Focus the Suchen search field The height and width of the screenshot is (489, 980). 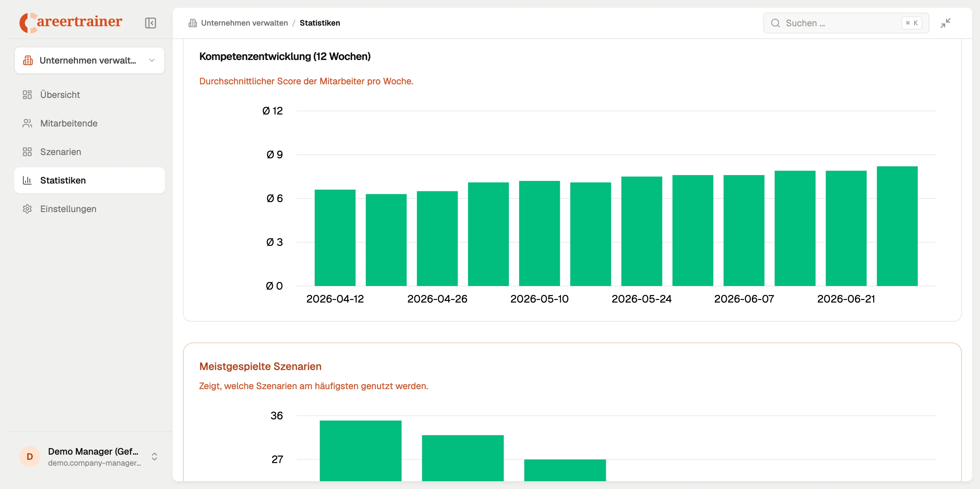(846, 23)
